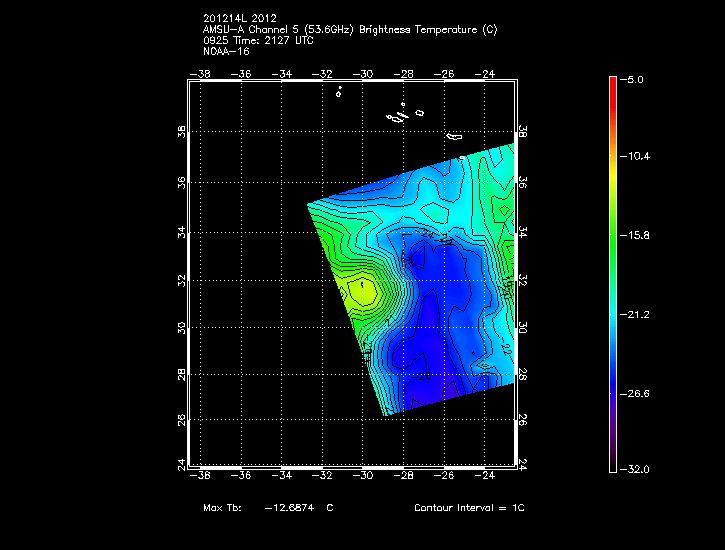
Task: Select the storm ID text 201214L 2012
Action: click(240, 18)
